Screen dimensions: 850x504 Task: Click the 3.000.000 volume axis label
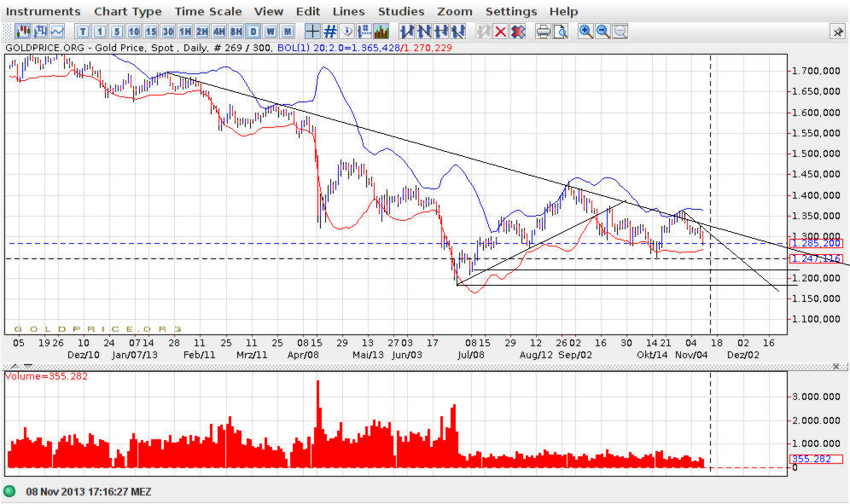pos(816,397)
